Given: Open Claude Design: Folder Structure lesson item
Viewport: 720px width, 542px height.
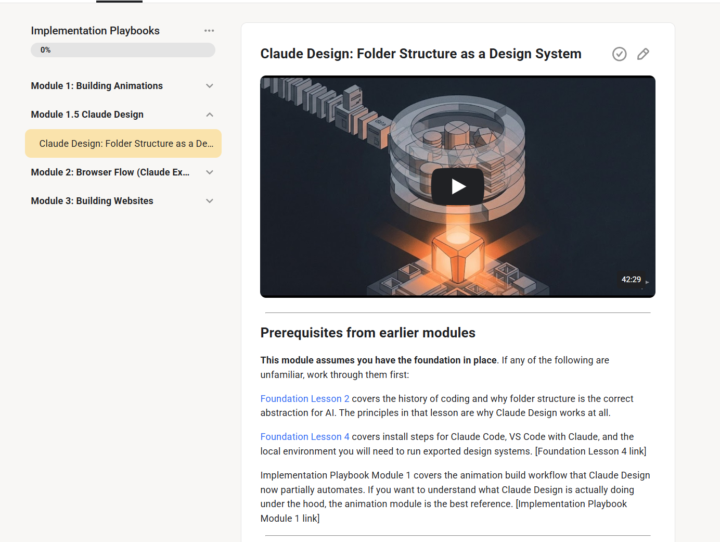Looking at the screenshot, I should tap(123, 143).
